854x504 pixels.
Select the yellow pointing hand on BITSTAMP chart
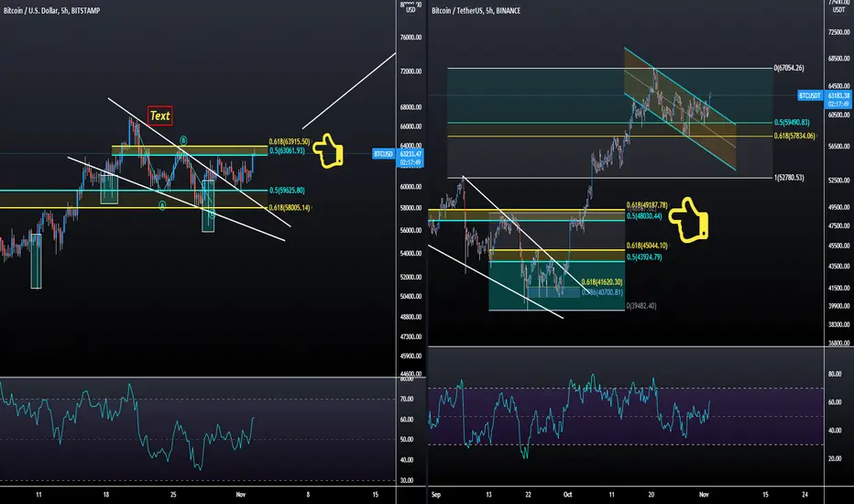328,151
